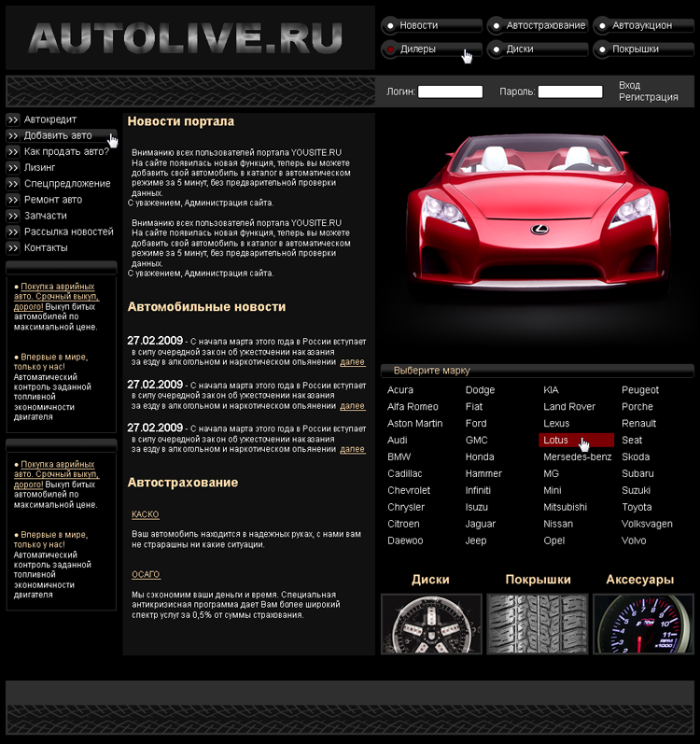Image resolution: width=700 pixels, height=744 pixels.
Task: Click the chevron icon beside Контакты
Action: pyautogui.click(x=13, y=248)
